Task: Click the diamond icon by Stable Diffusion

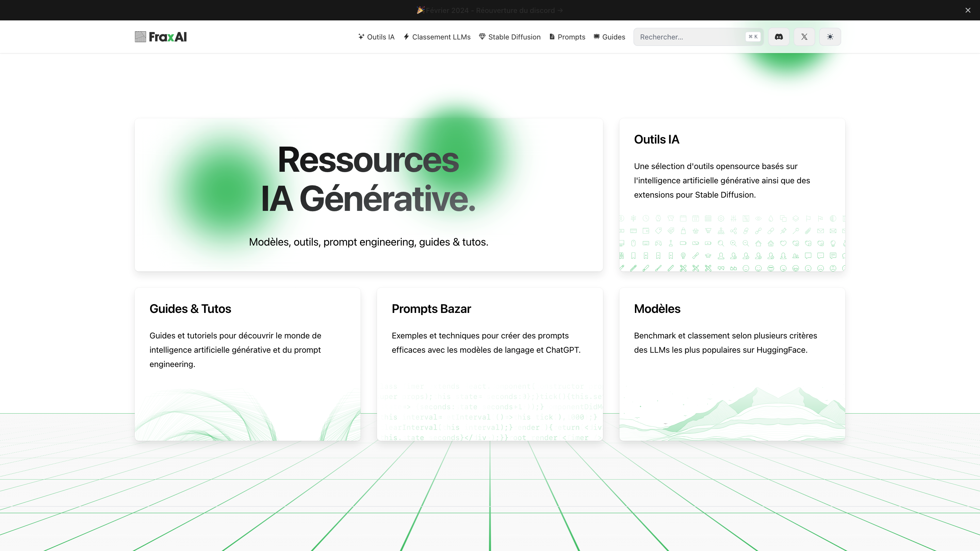Action: (482, 36)
